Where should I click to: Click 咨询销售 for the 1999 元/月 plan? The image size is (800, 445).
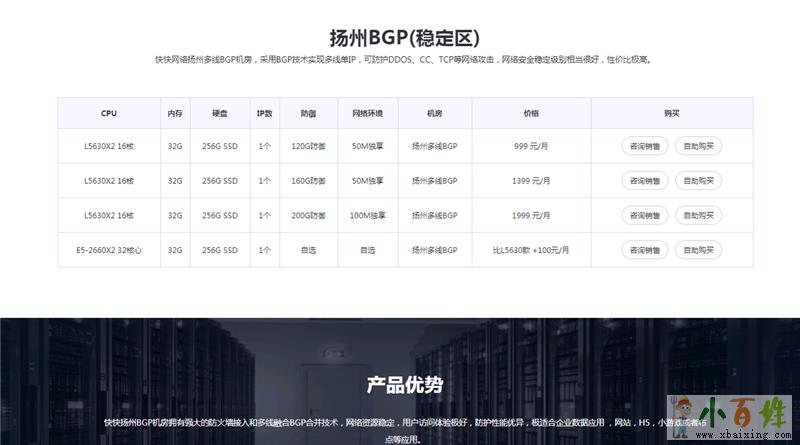click(x=644, y=215)
